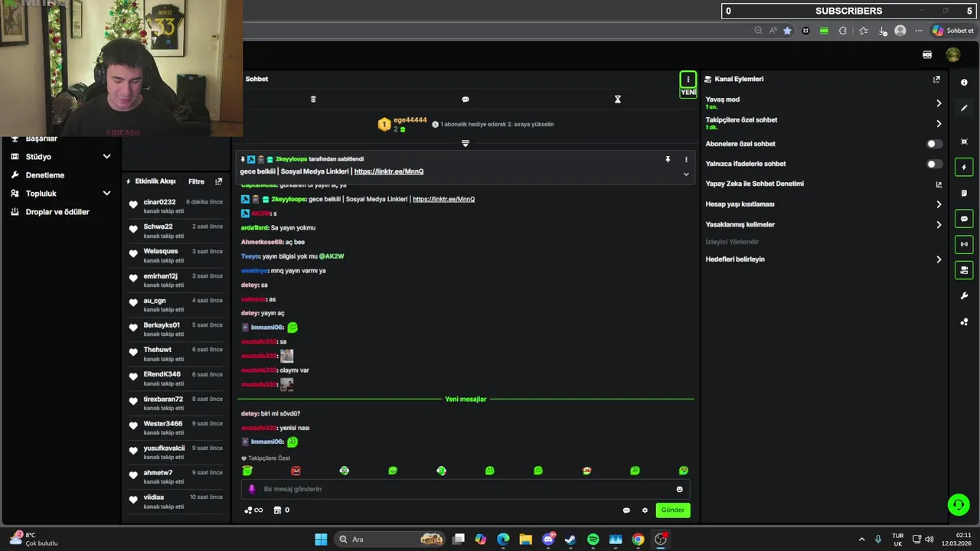Expand Yasaklanmış kelimeler
Screen dimensions: 980x551
[939, 225]
